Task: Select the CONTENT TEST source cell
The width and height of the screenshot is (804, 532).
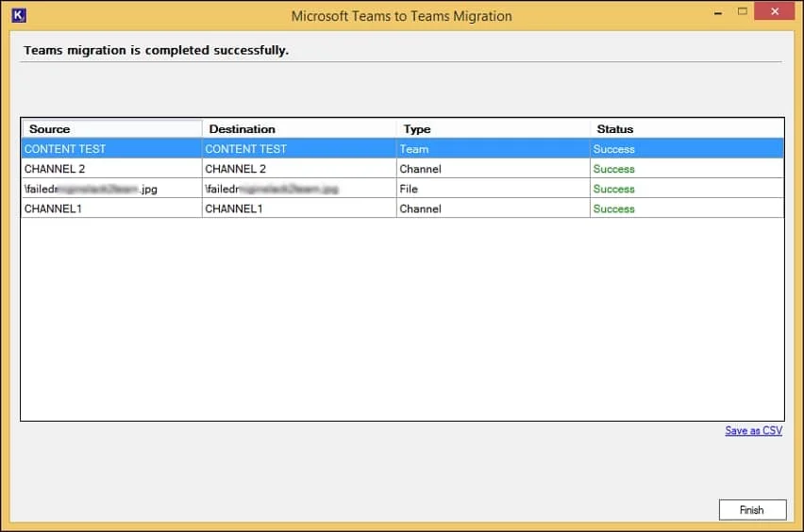Action: pyautogui.click(x=111, y=149)
